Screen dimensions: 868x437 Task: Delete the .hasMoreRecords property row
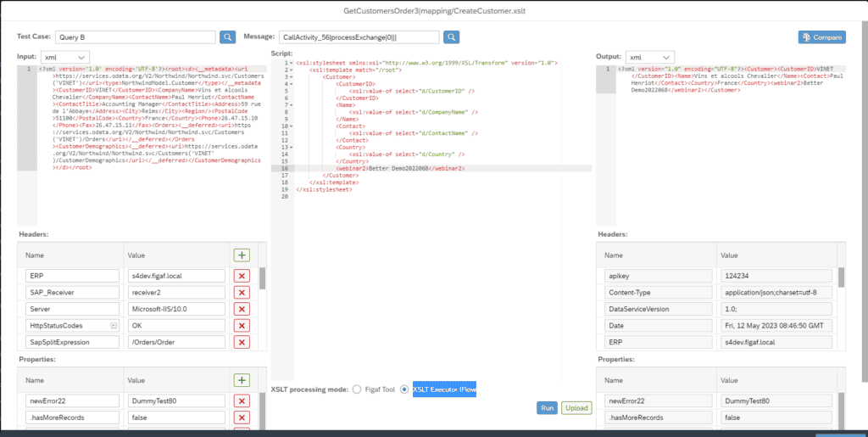click(242, 417)
